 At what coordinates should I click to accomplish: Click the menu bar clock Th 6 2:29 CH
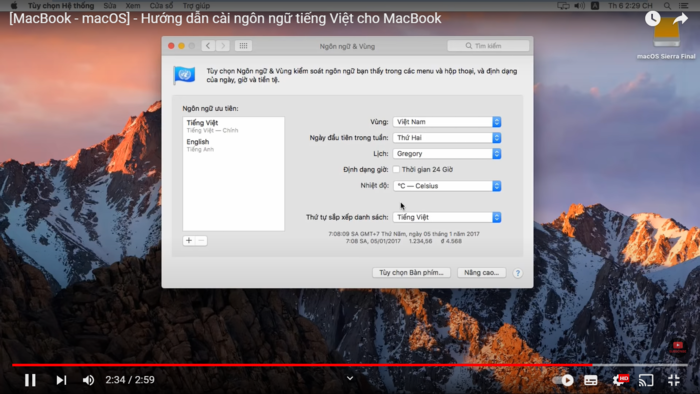[630, 5]
